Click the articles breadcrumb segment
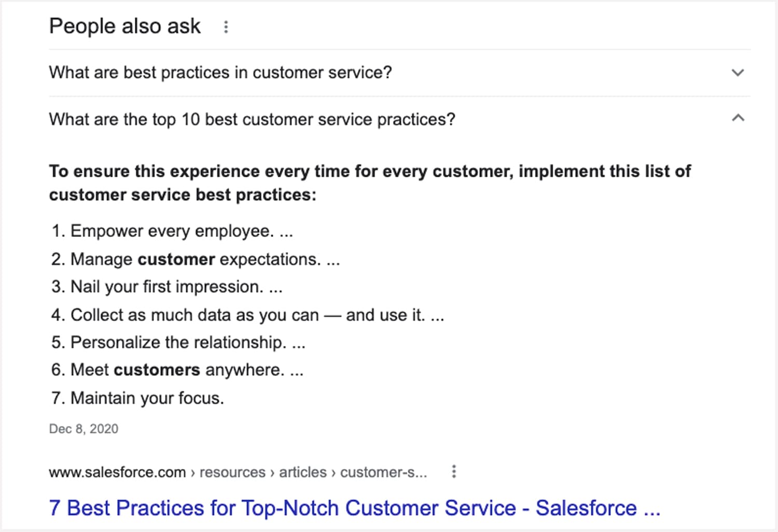Viewport: 778px width, 532px height. coord(303,472)
